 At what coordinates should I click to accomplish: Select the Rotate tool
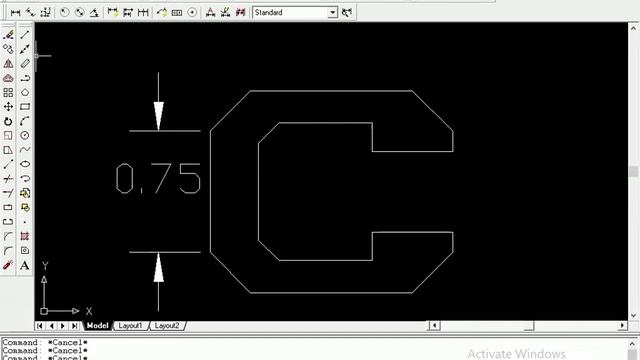coord(8,121)
